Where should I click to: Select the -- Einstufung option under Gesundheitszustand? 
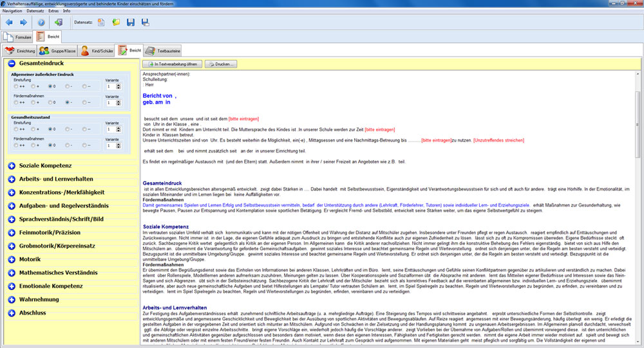click(84, 129)
